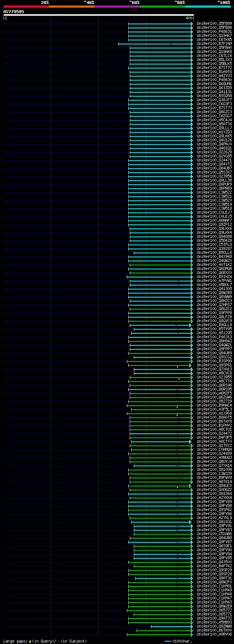Image resolution: width=234 pixels, height=644 pixels.
Task: Select label UniRef100_Q39287
Action: 214,248
